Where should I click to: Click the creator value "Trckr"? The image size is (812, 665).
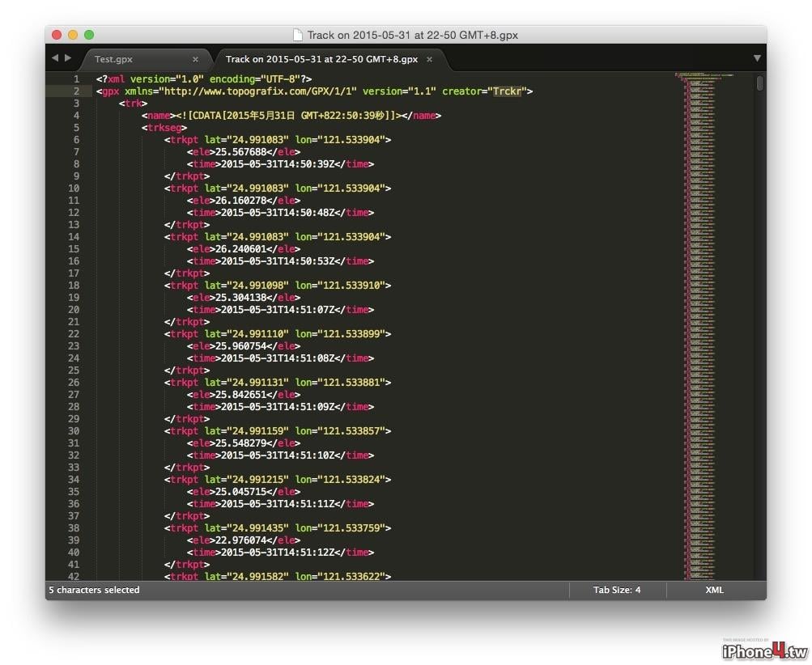[x=507, y=91]
